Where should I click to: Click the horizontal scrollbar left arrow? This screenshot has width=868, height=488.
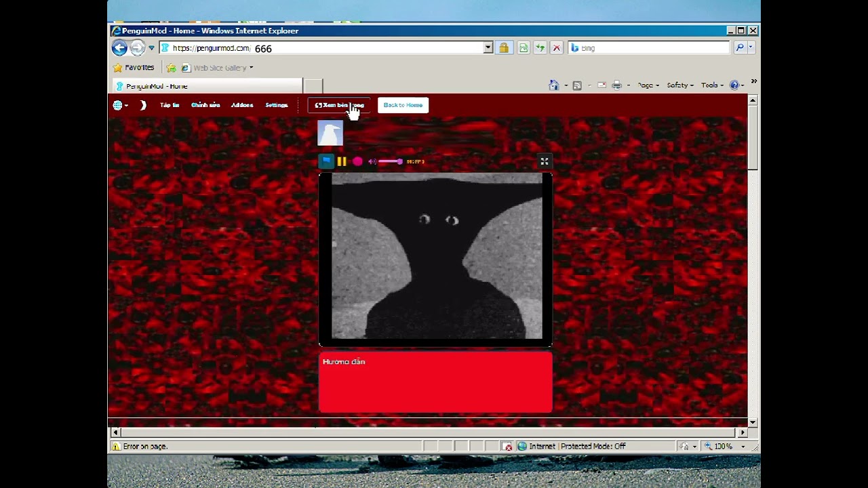pos(115,432)
